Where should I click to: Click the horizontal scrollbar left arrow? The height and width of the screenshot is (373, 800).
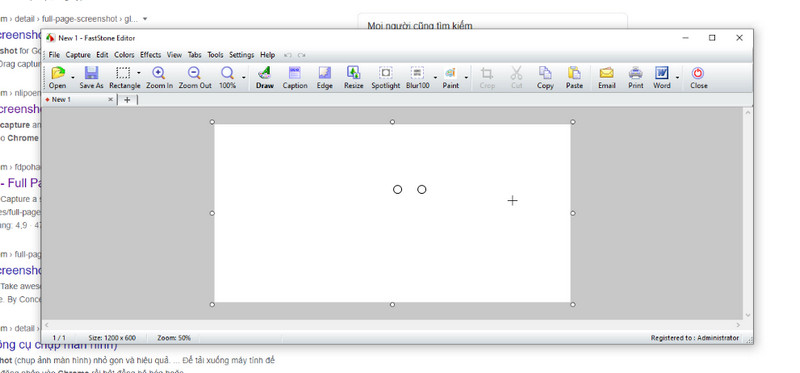pos(46,325)
